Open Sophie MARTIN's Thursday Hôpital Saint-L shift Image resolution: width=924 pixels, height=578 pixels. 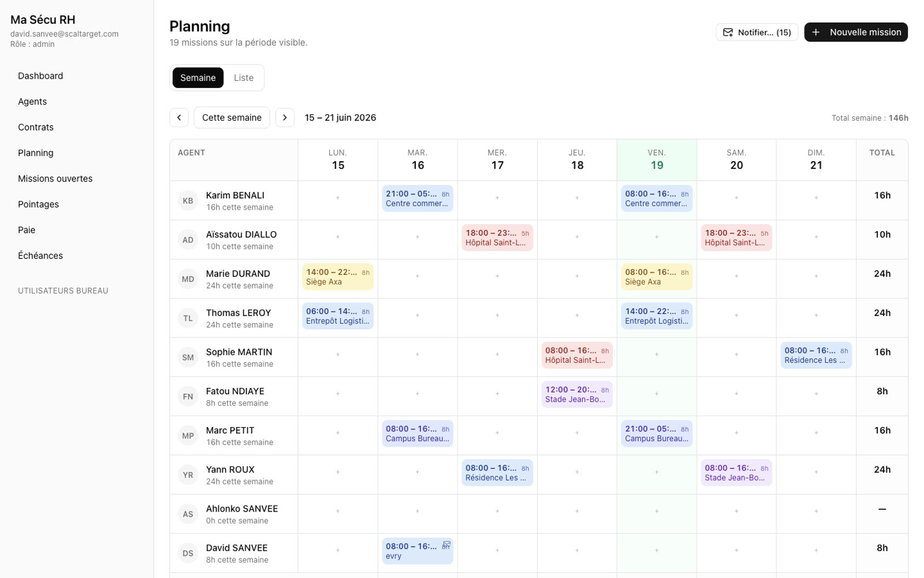[577, 355]
